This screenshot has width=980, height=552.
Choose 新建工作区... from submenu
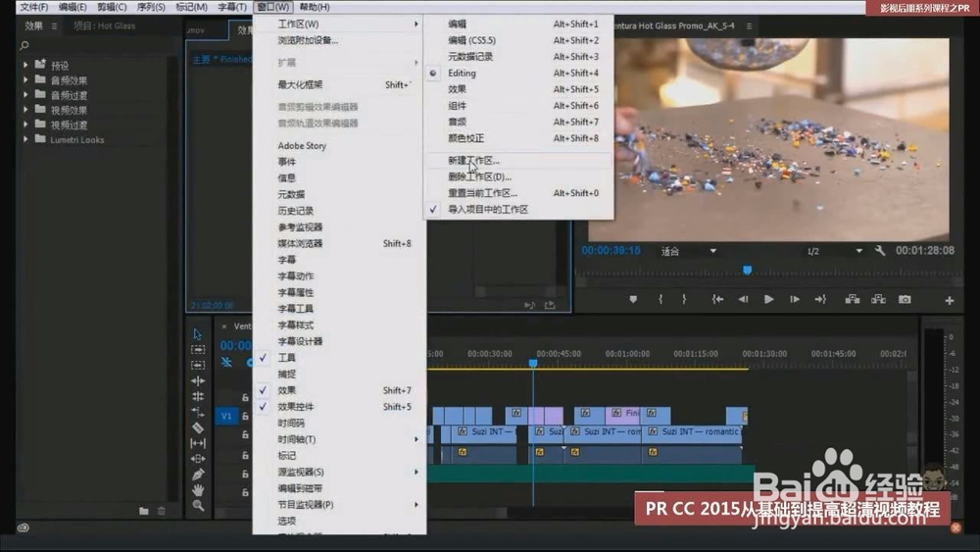click(518, 161)
